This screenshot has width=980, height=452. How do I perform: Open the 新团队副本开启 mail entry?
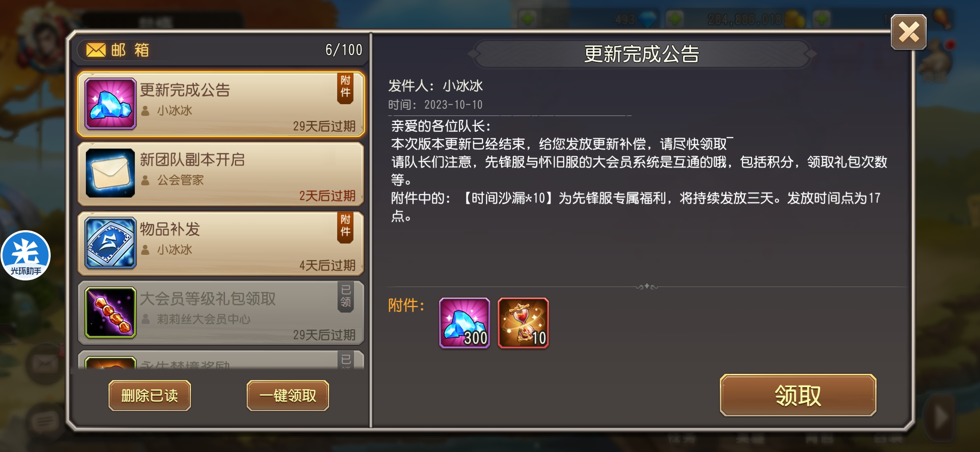(221, 174)
